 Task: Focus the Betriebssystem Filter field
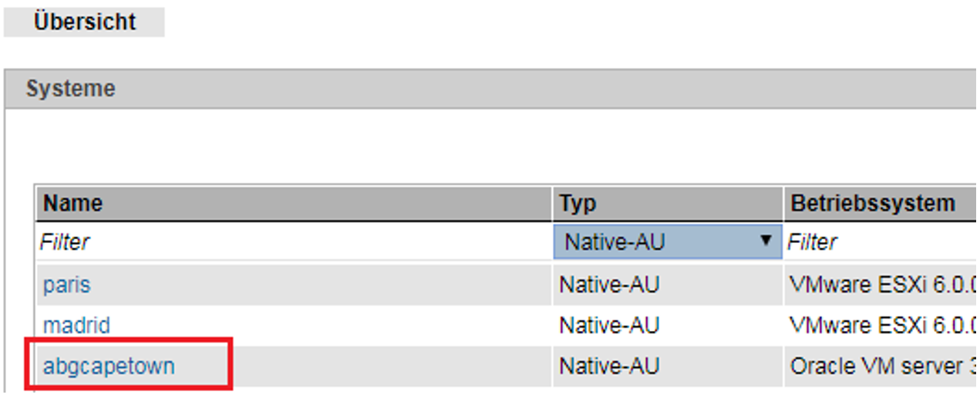879,242
